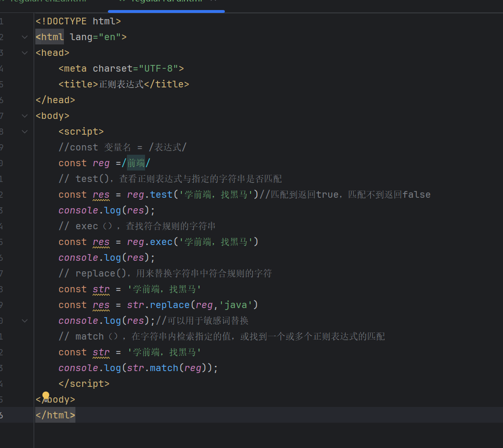The image size is (503, 448).
Task: Click the str.replace(reg,'java') call
Action: tap(192, 305)
